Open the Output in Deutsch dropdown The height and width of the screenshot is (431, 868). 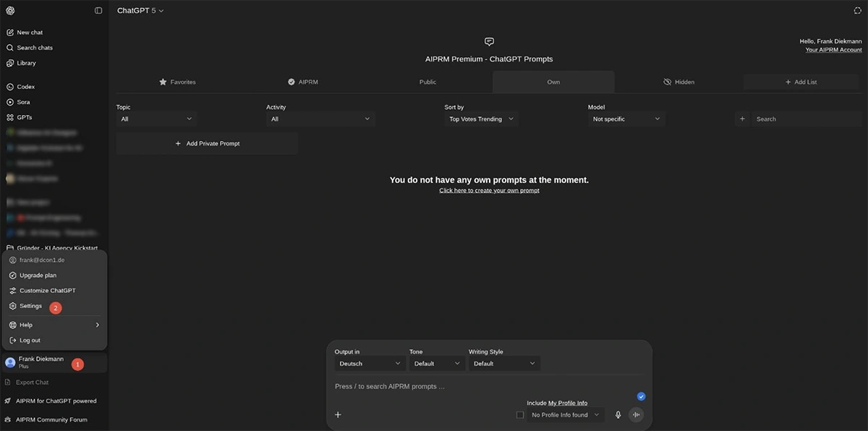[x=370, y=363]
